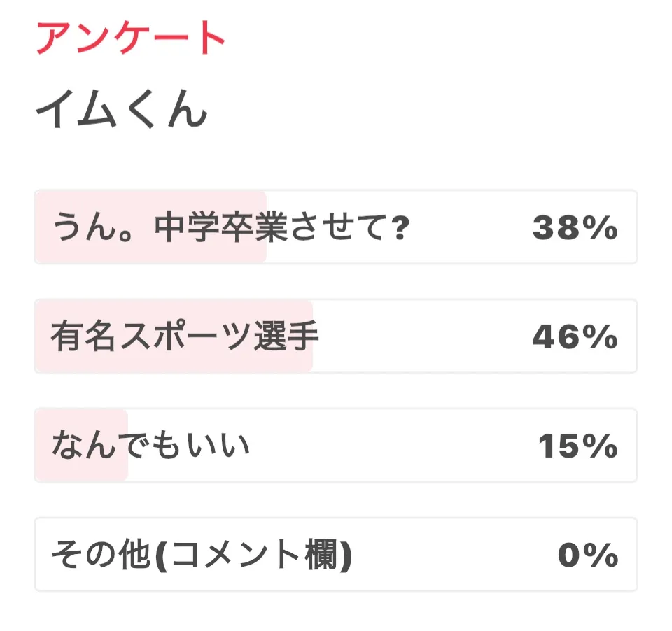Image resolution: width=672 pixels, height=631 pixels.
Task: Click the red アンケート heading
Action: tap(131, 38)
